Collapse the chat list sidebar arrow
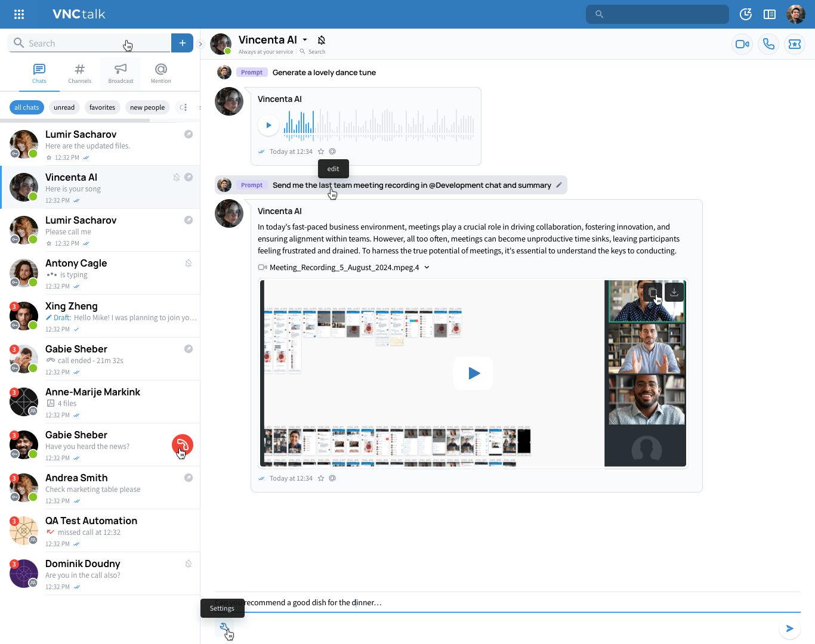The width and height of the screenshot is (815, 644). click(x=200, y=44)
